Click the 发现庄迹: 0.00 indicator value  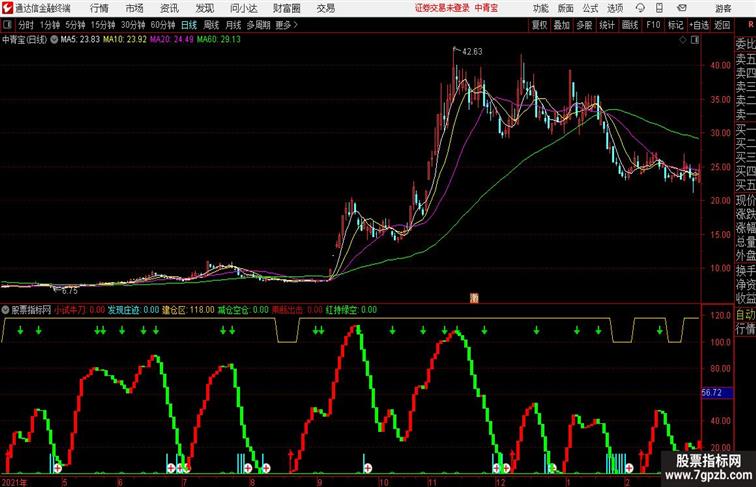[x=133, y=310]
